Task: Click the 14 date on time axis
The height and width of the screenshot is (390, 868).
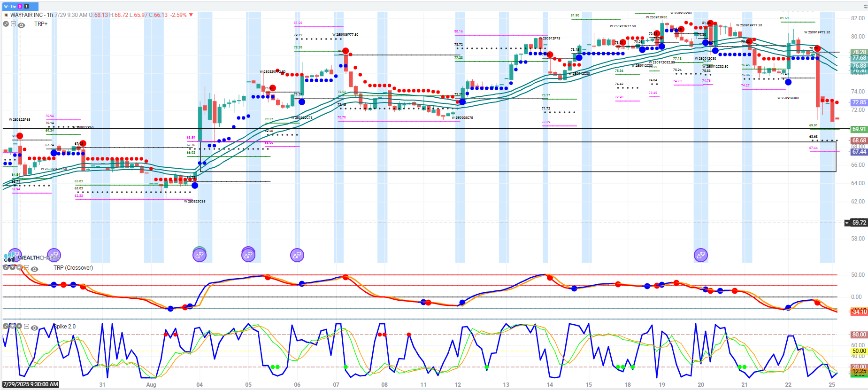Action: [x=550, y=385]
